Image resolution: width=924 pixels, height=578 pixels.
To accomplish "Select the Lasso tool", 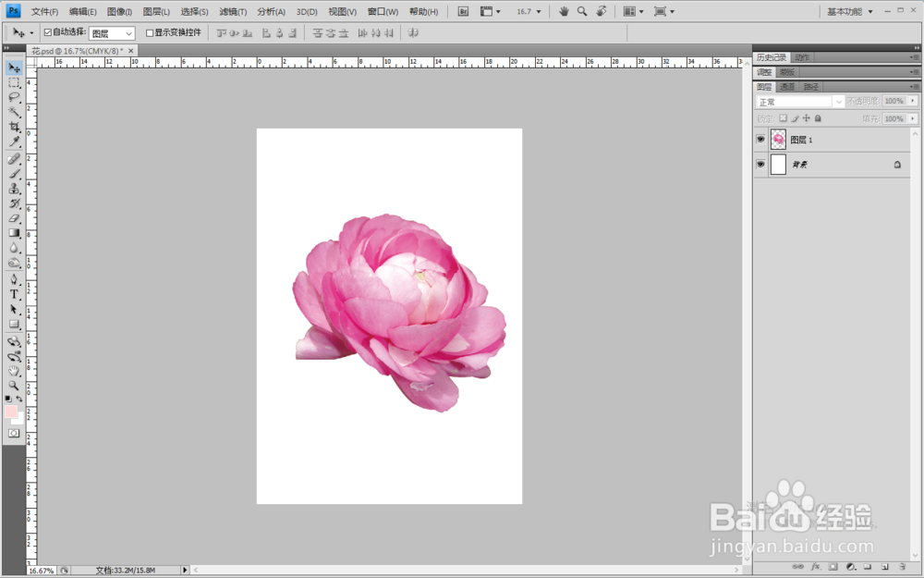I will tap(14, 97).
